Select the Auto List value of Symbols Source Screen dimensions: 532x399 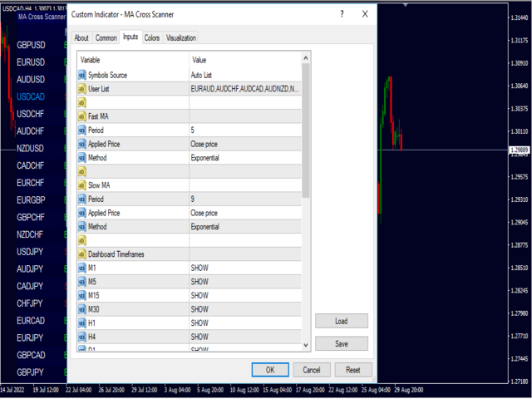pos(245,75)
